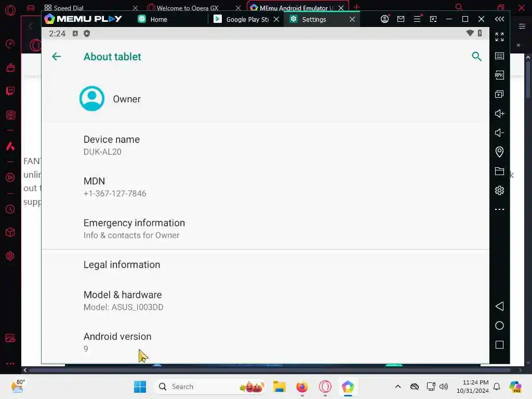Go back using the About tablet arrow
532x399 pixels.
click(56, 57)
